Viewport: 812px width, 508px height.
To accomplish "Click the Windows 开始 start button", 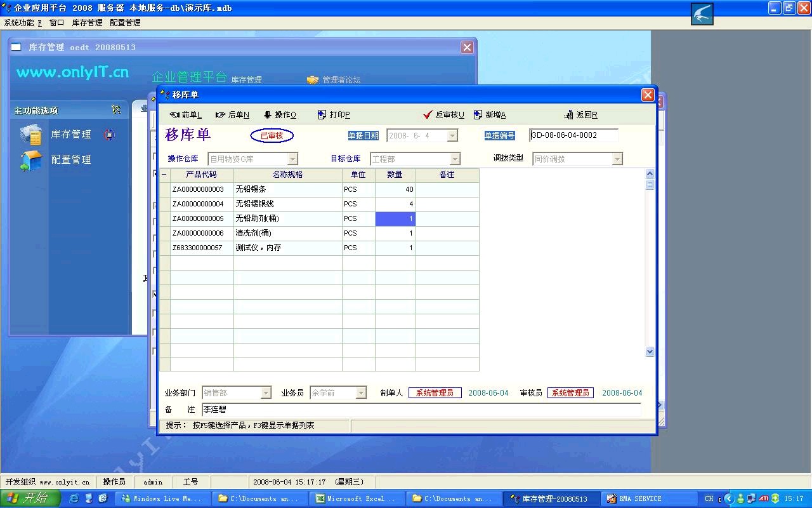I will click(30, 498).
